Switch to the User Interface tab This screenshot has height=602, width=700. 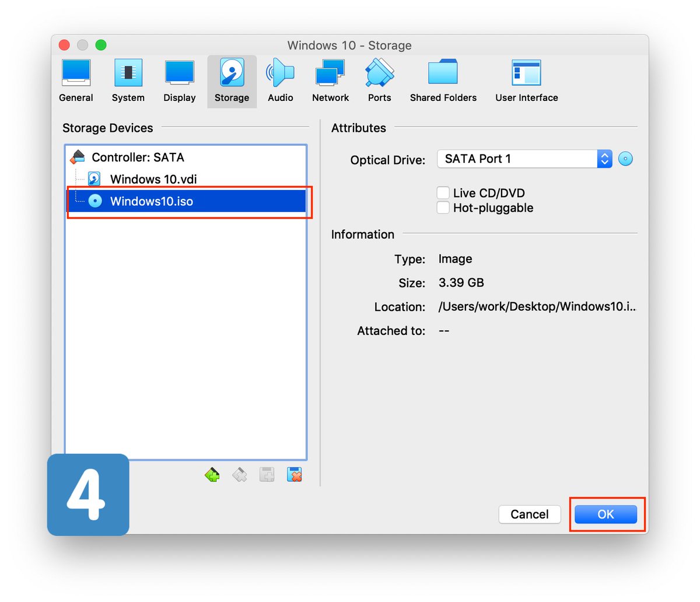[x=527, y=82]
